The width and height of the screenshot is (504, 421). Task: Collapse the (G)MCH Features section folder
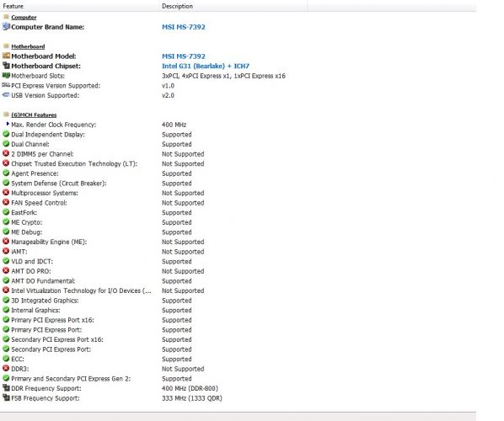[6, 115]
